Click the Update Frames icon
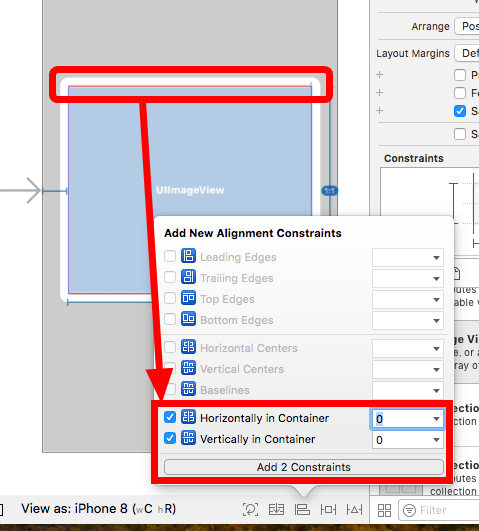 click(250, 509)
